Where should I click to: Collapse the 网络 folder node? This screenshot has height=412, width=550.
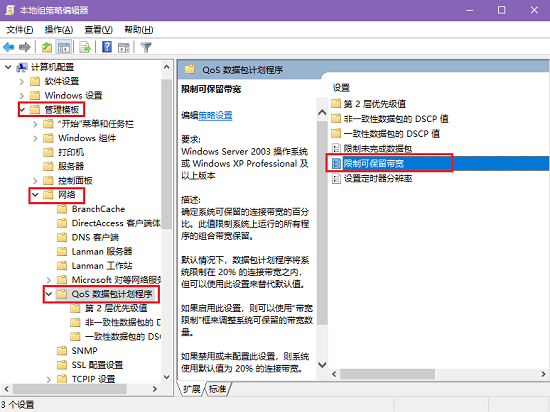click(x=35, y=195)
